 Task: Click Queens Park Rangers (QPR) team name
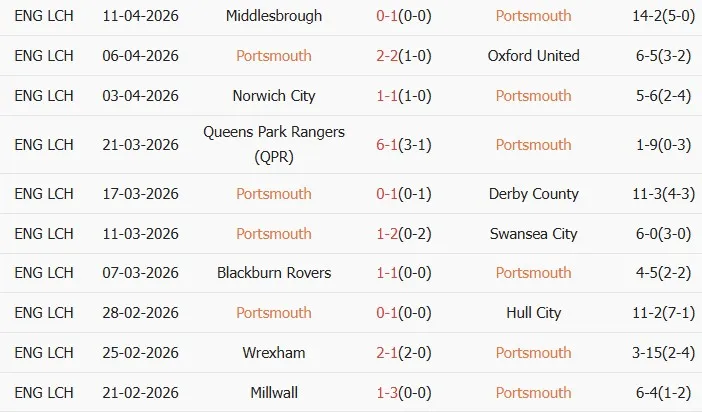tap(274, 144)
